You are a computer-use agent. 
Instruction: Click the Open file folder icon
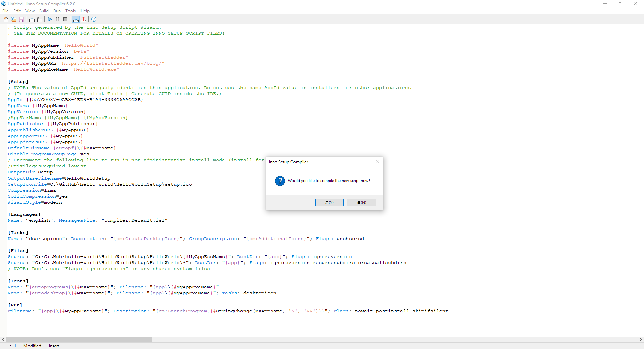tap(14, 19)
